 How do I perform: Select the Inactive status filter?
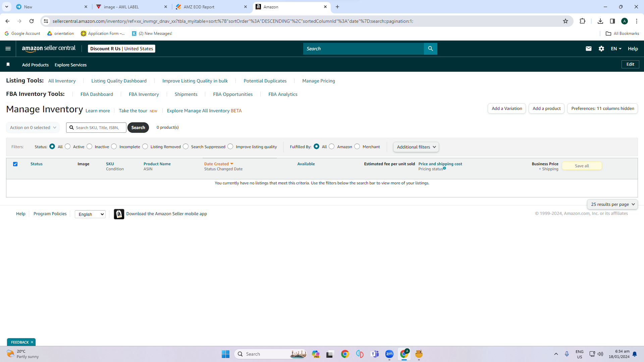(89, 146)
